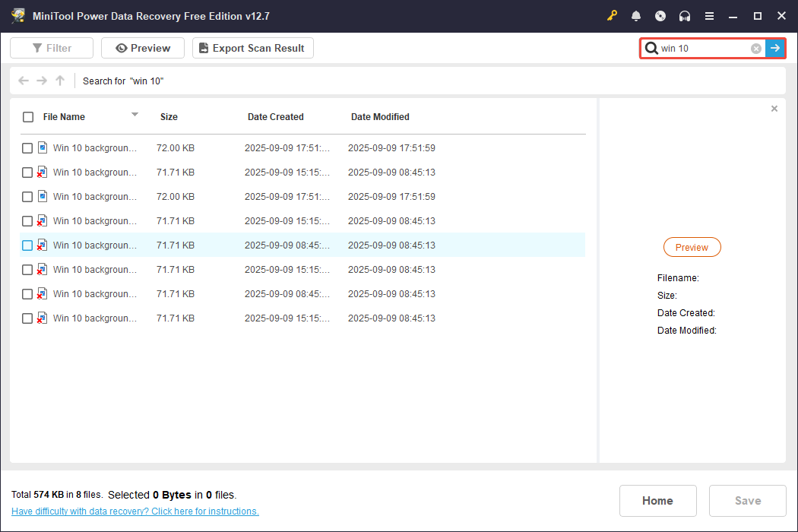Click the Home button
The width and height of the screenshot is (798, 532).
(657, 500)
